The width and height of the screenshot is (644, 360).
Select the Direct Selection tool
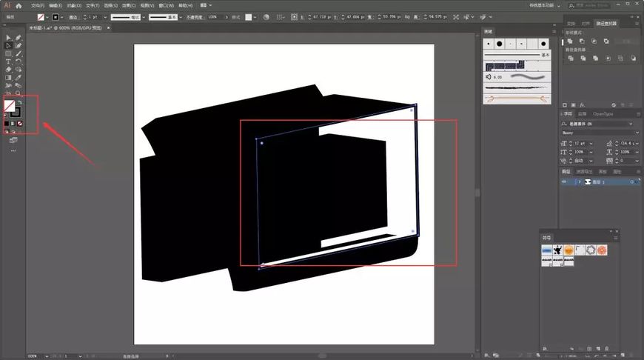coord(8,46)
